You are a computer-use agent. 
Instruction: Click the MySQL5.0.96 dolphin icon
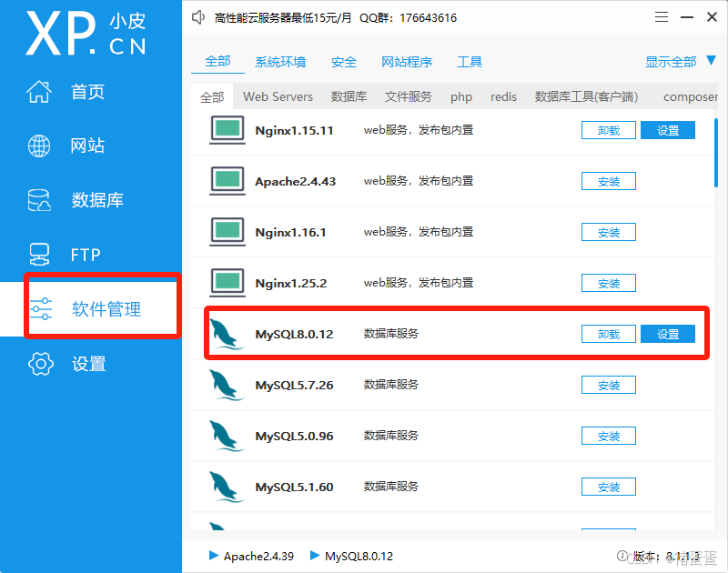click(226, 437)
